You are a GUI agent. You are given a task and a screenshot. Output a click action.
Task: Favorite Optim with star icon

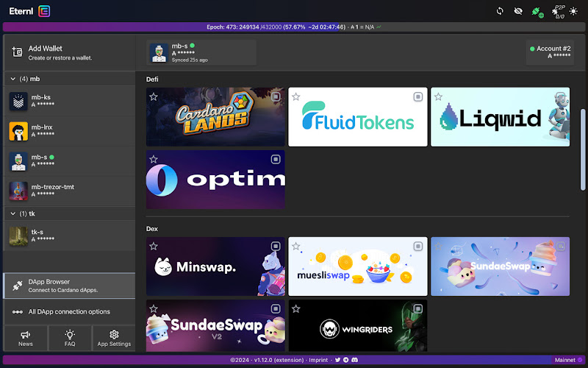(154, 159)
